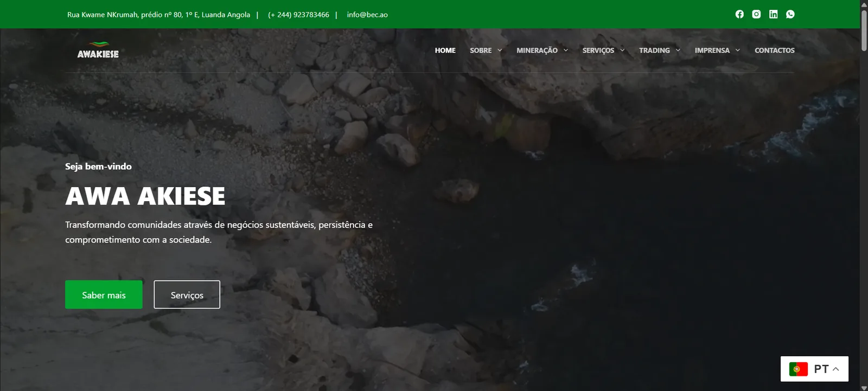Open the WhatsApp social icon

point(790,14)
